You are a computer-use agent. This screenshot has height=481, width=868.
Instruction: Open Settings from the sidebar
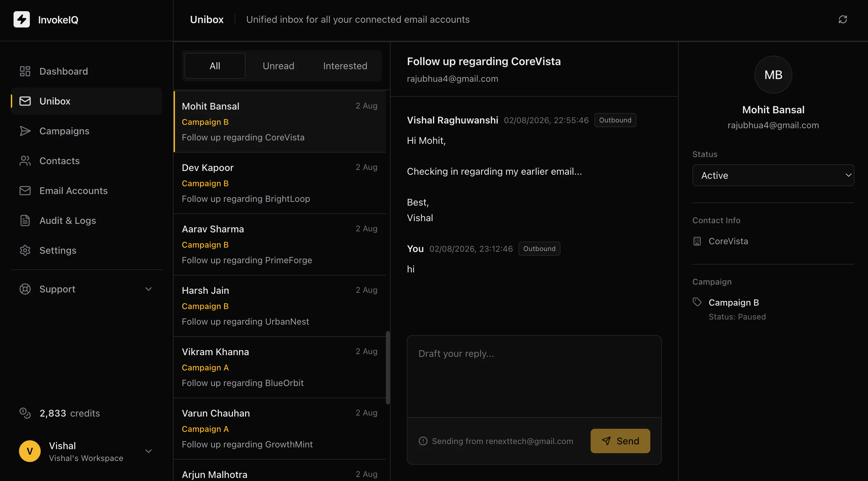pos(86,250)
